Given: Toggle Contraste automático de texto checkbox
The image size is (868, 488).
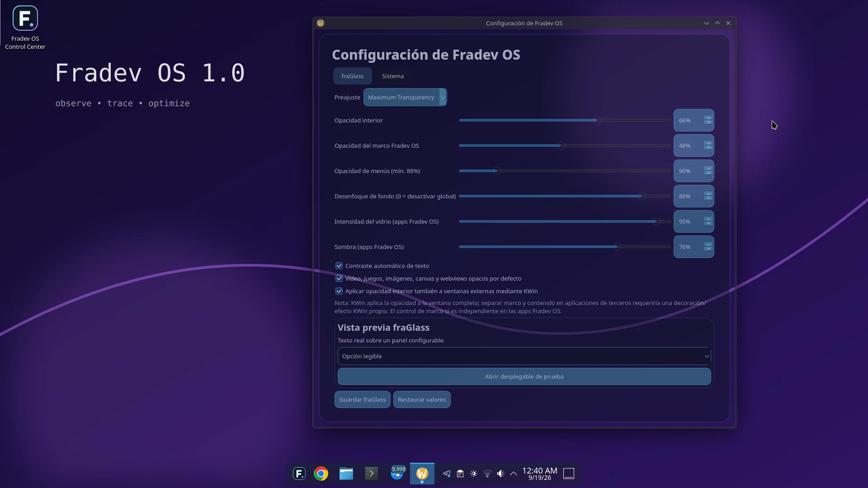Looking at the screenshot, I should pos(339,266).
